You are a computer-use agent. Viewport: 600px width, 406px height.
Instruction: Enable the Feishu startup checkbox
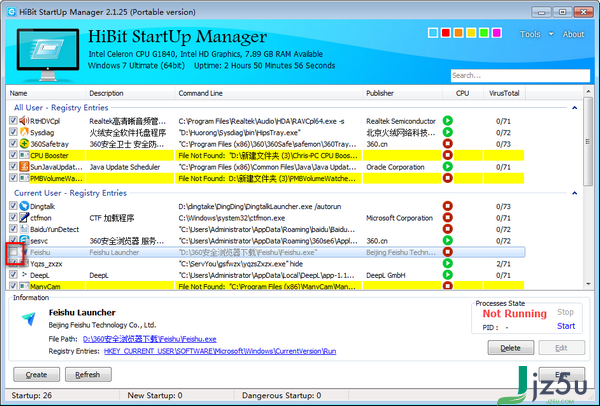coord(13,252)
